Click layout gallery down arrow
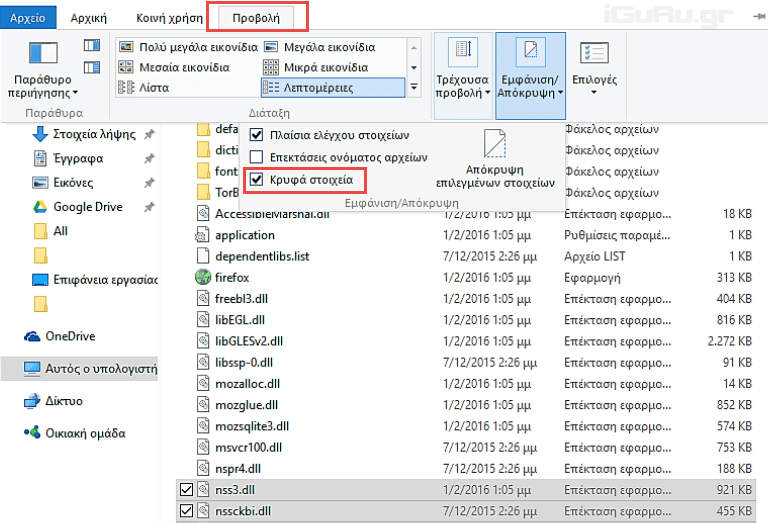The width and height of the screenshot is (768, 523). tap(414, 68)
